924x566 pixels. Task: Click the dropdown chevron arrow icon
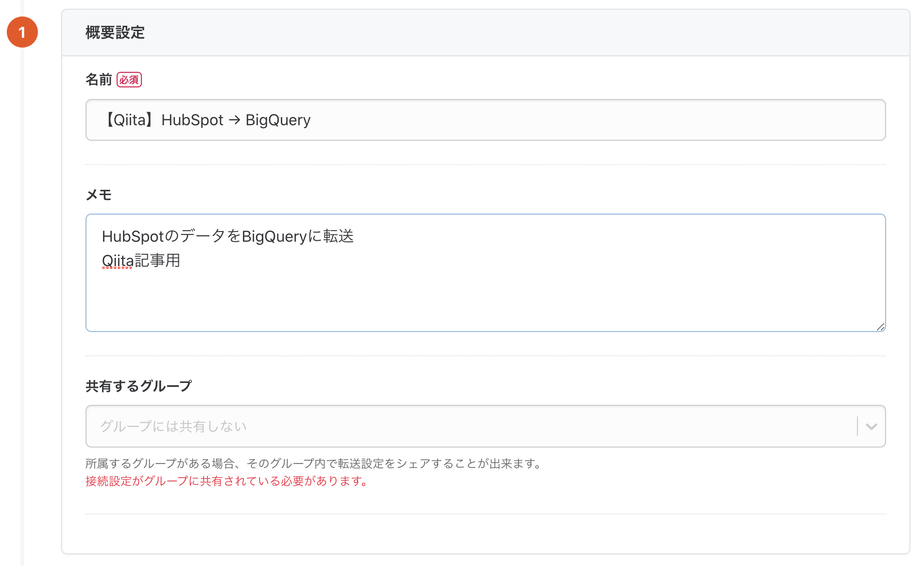[871, 427]
